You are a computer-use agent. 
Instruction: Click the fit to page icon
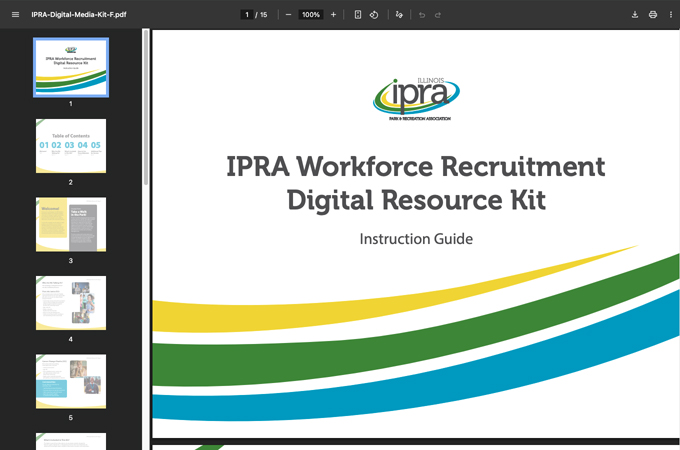tap(358, 15)
